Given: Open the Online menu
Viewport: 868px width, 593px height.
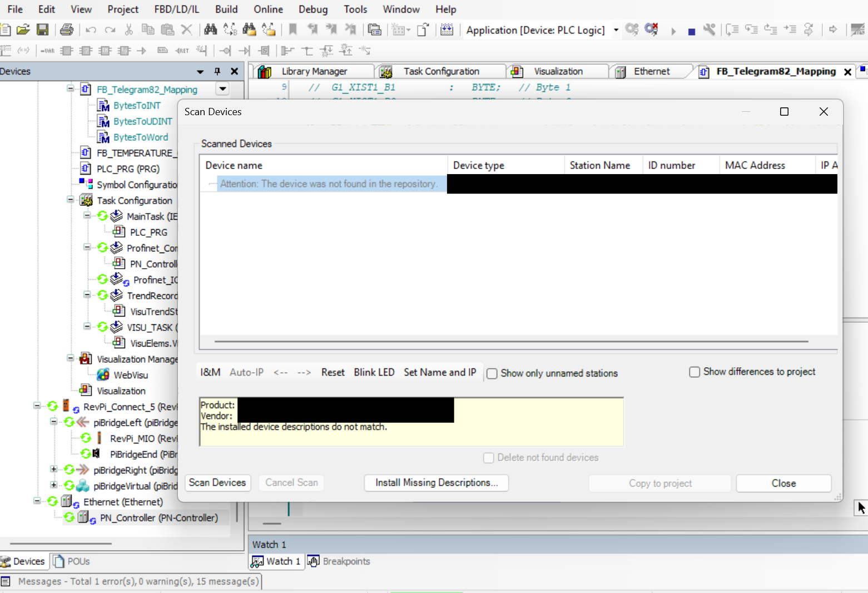Looking at the screenshot, I should pos(268,9).
